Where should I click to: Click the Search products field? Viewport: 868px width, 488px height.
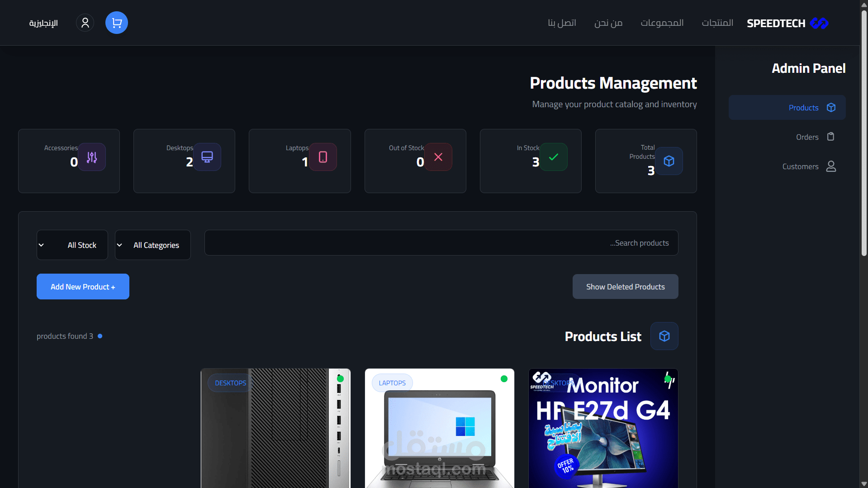click(441, 243)
